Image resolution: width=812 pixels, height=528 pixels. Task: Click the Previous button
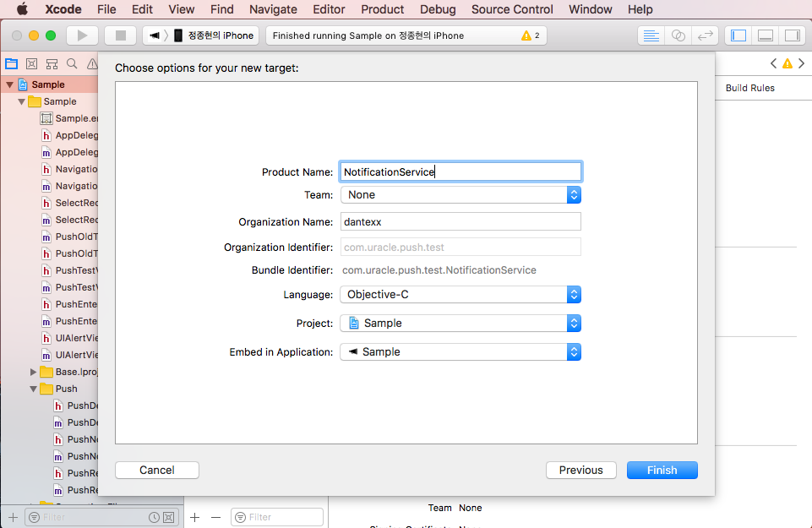point(581,470)
